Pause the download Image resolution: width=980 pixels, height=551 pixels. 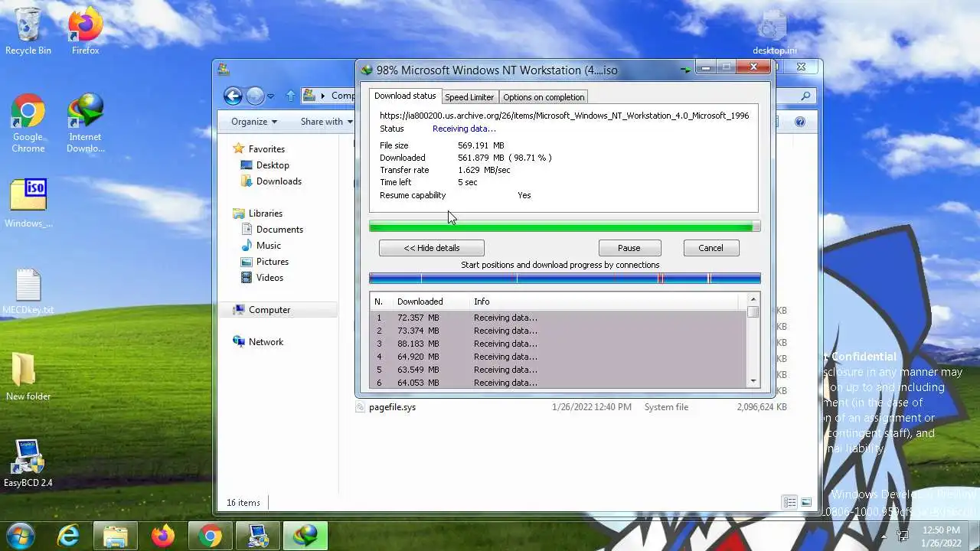629,248
